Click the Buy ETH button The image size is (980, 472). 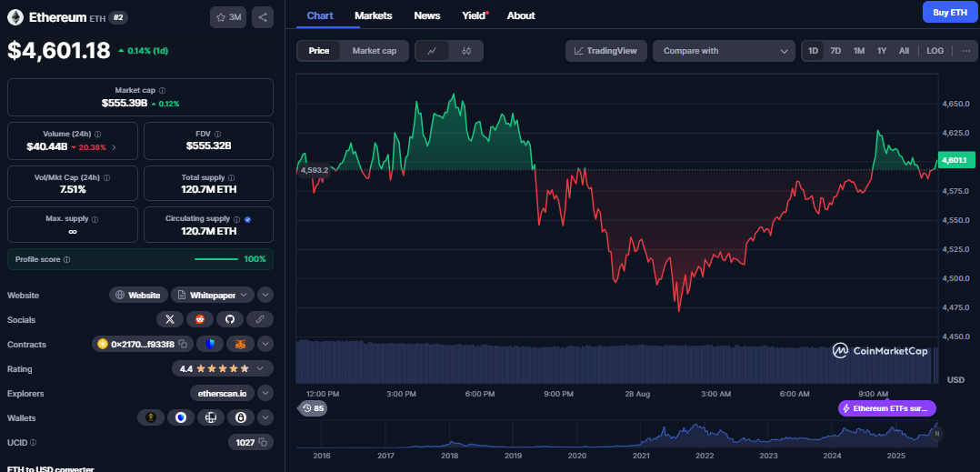pos(949,13)
